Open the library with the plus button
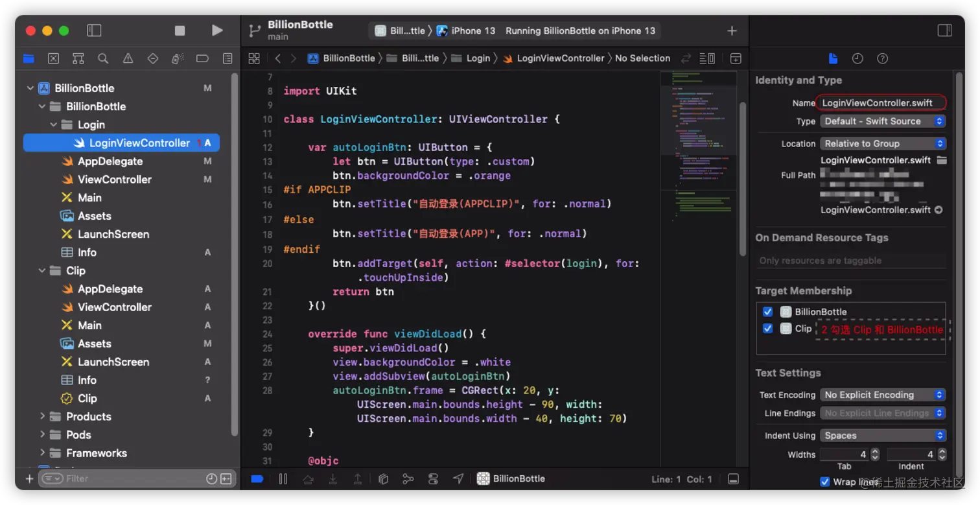This screenshot has width=980, height=505. [x=732, y=30]
